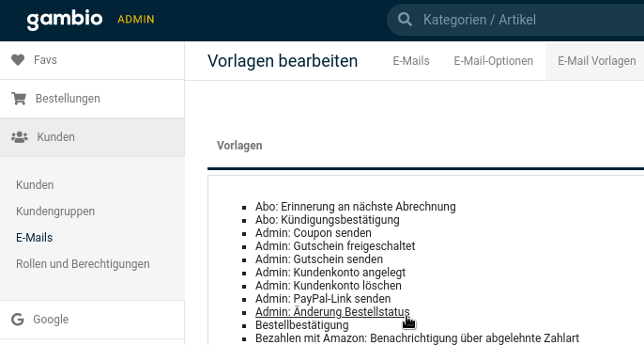Switch to the E-Mail-Optionen tab
Image resolution: width=644 pixels, height=345 pixels.
click(493, 61)
